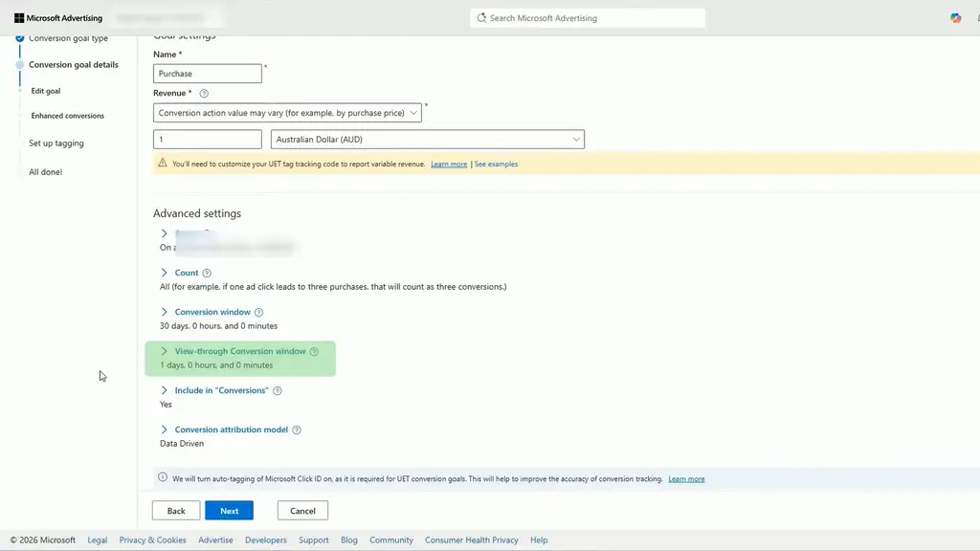Image resolution: width=980 pixels, height=551 pixels.
Task: Open Learn more link in auto-tagging notice
Action: (686, 479)
